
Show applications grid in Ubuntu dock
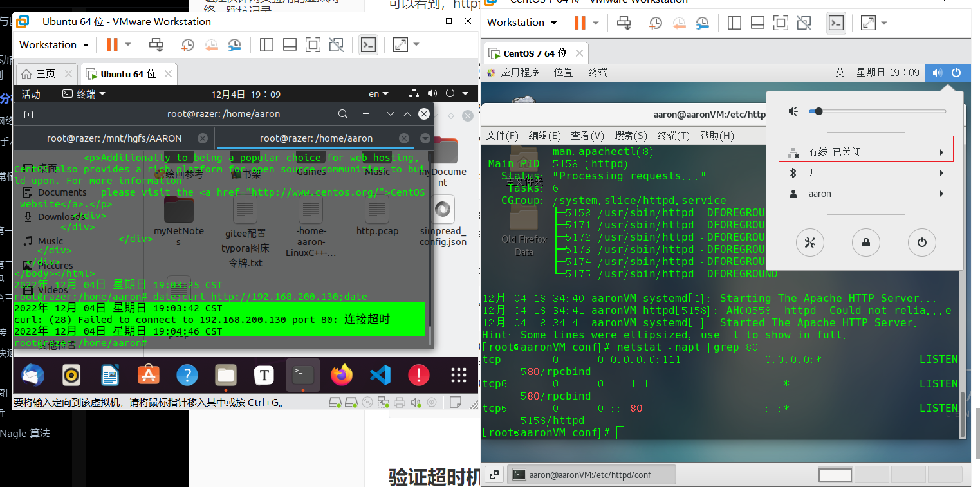coord(458,374)
